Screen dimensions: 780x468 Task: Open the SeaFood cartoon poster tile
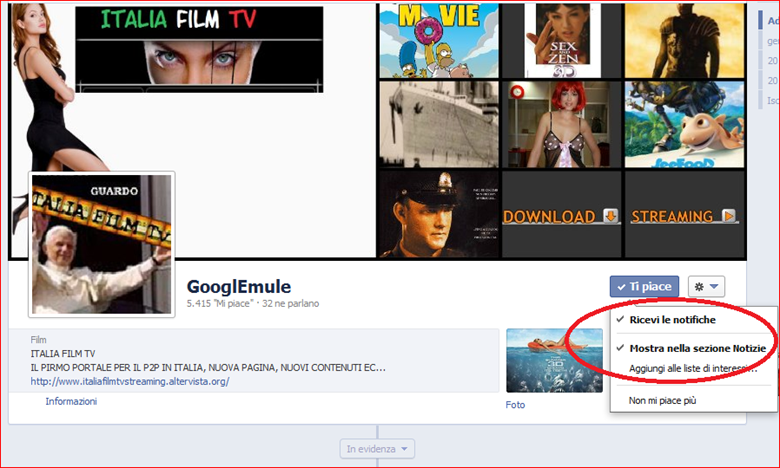[x=684, y=124]
